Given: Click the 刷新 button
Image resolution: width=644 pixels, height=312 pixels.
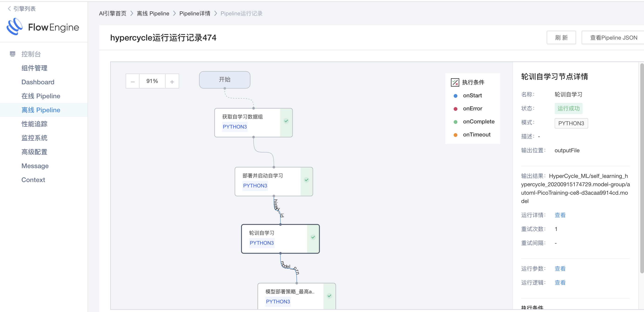Looking at the screenshot, I should coord(561,38).
